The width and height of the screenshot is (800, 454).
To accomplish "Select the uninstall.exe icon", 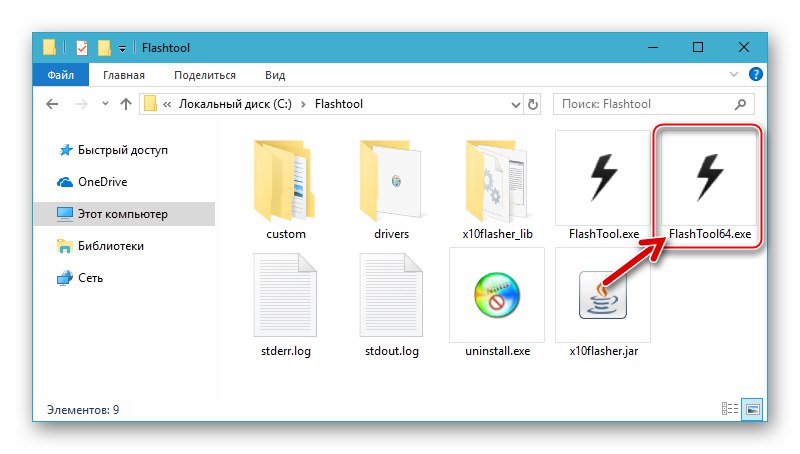I will 497,295.
